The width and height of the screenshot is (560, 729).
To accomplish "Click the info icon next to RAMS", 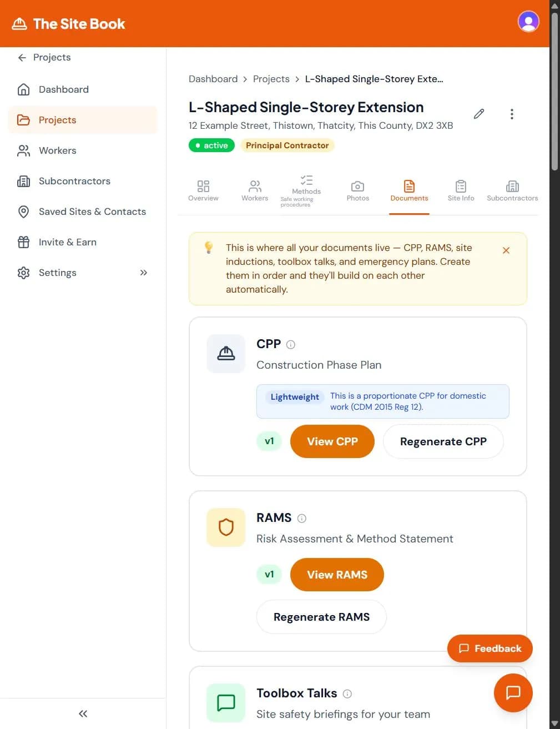I will click(x=302, y=518).
